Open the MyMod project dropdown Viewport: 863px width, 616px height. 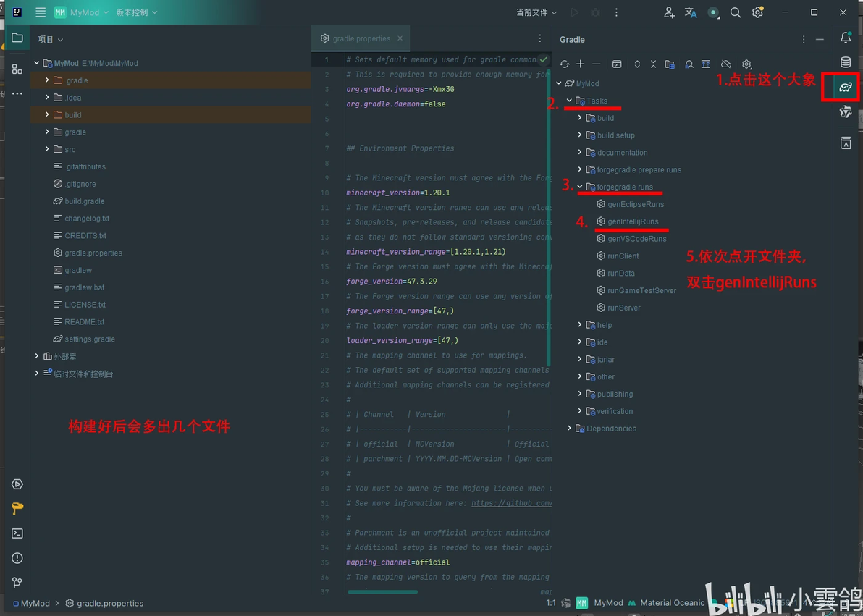[x=82, y=12]
